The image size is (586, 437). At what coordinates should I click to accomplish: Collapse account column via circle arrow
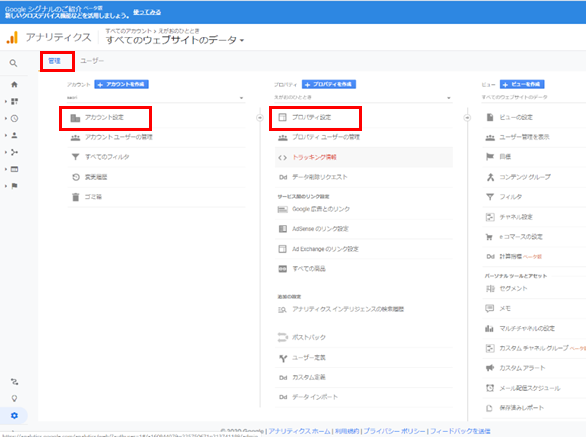pyautogui.click(x=260, y=118)
